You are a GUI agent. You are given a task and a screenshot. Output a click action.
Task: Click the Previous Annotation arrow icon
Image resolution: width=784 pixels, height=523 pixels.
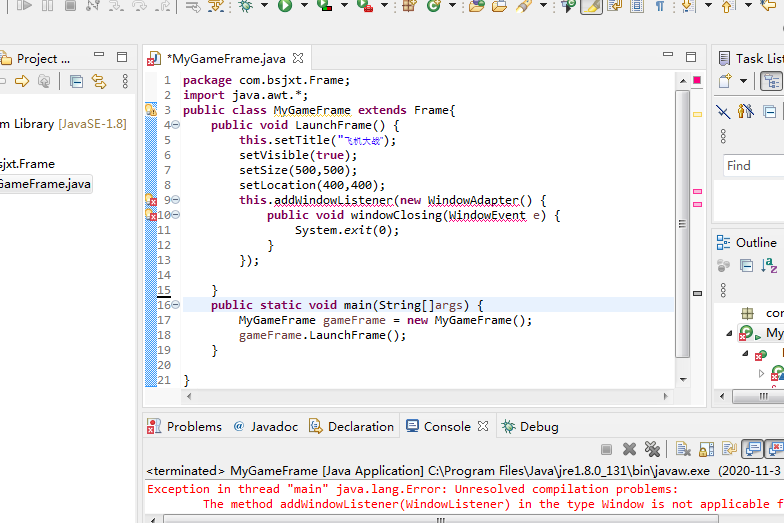(728, 6)
